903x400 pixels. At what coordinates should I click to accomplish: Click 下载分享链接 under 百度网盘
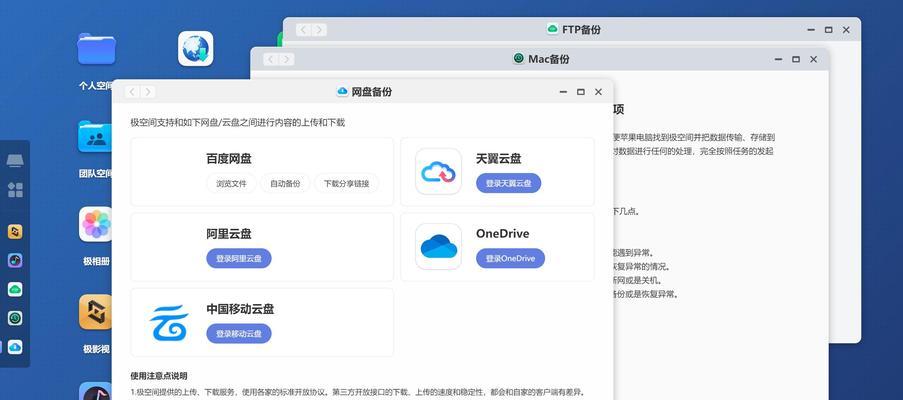pos(347,184)
